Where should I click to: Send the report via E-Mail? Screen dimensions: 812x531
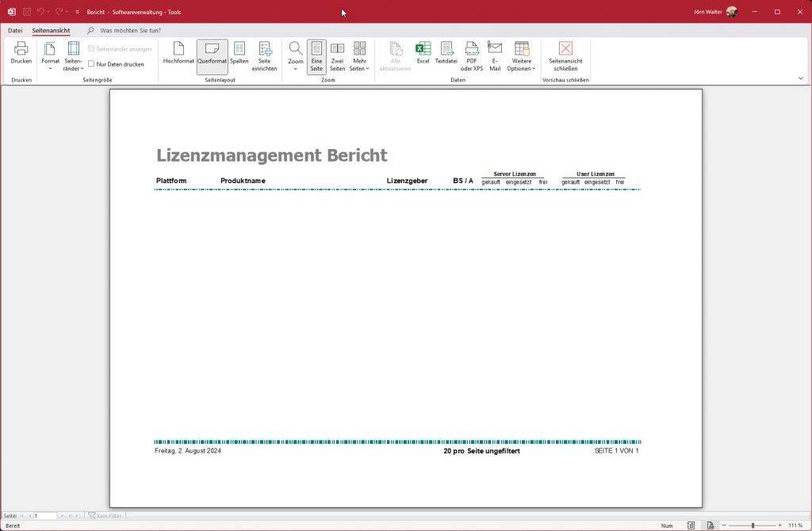495,55
